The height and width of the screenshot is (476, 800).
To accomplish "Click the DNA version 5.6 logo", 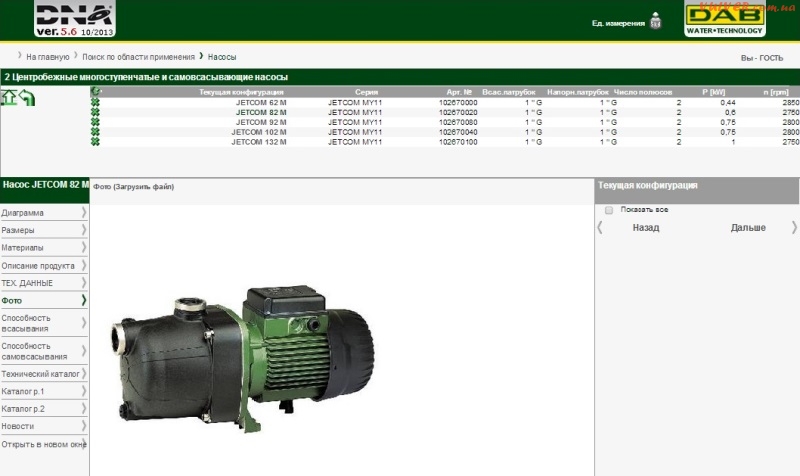I will point(75,19).
